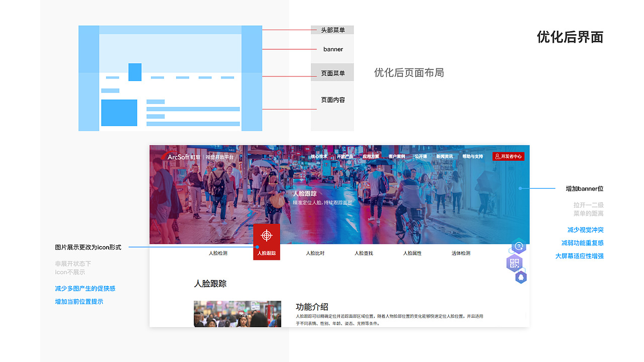Image resolution: width=644 pixels, height=362 pixels.
Task: Open the 开放产品 menu
Action: (346, 156)
